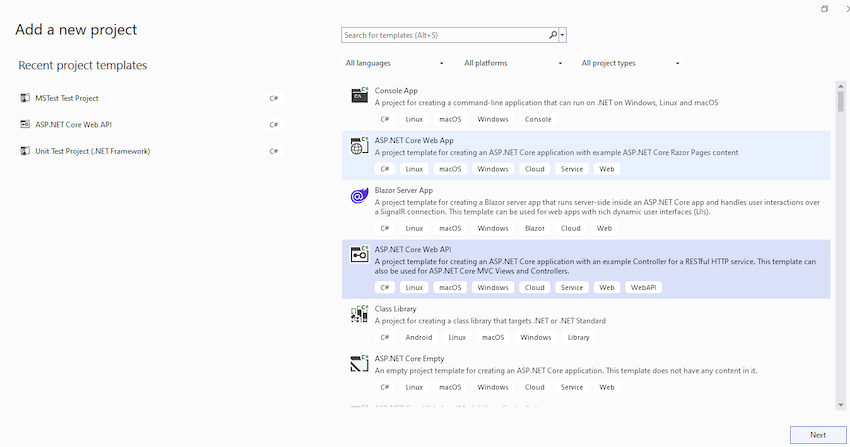Open the All project types dropdown
This screenshot has width=850, height=447.
[x=630, y=63]
